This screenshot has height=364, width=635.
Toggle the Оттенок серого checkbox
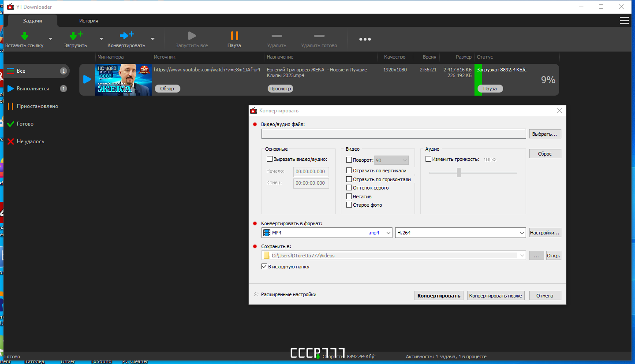[x=349, y=188]
